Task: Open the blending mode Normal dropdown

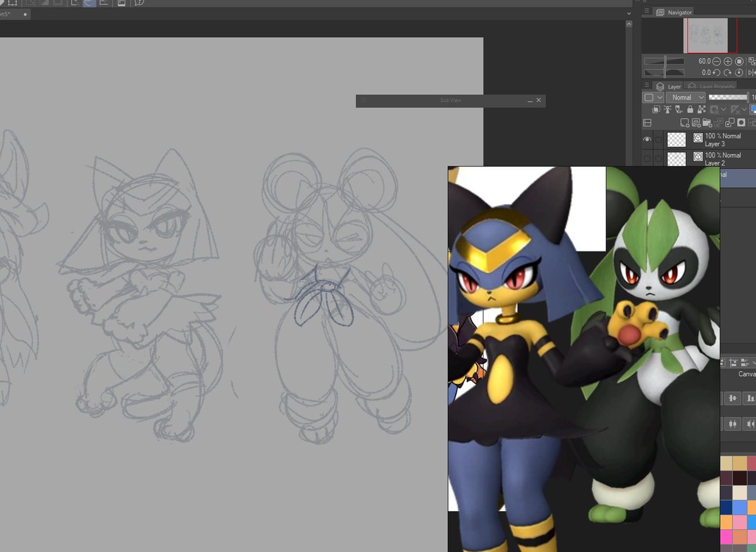Action: 685,98
